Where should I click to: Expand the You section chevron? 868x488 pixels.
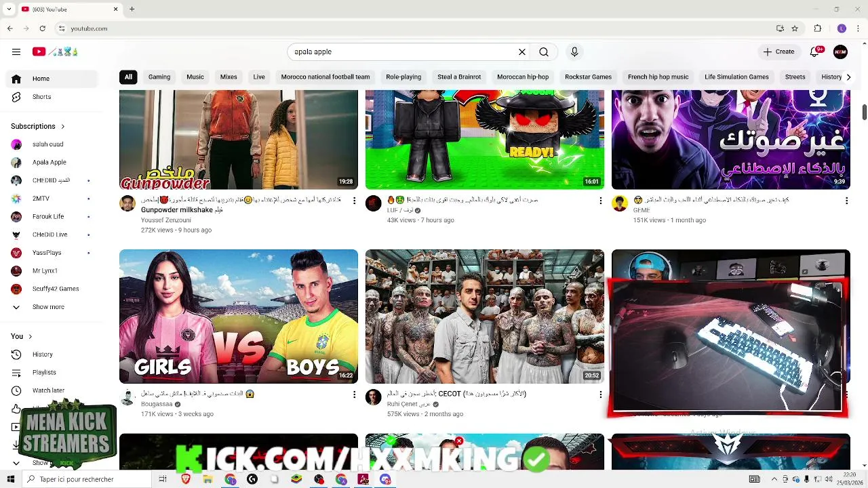[30, 336]
